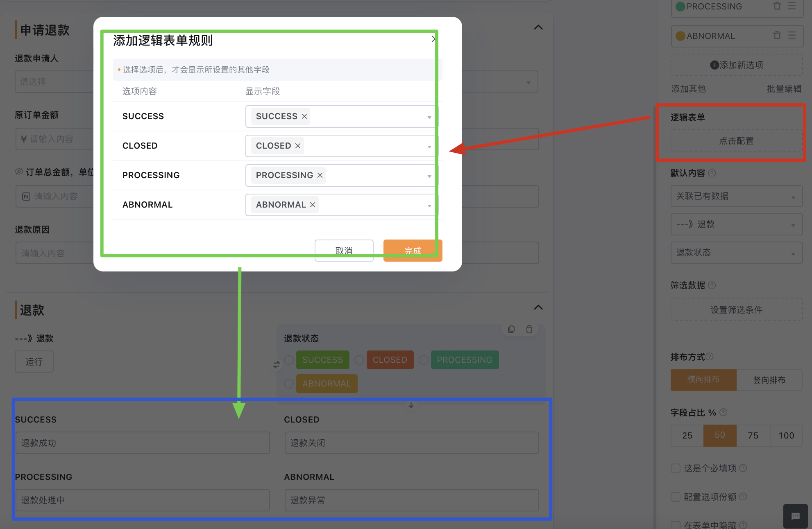
Task: Click 添加新选项 add option button
Action: pos(737,65)
